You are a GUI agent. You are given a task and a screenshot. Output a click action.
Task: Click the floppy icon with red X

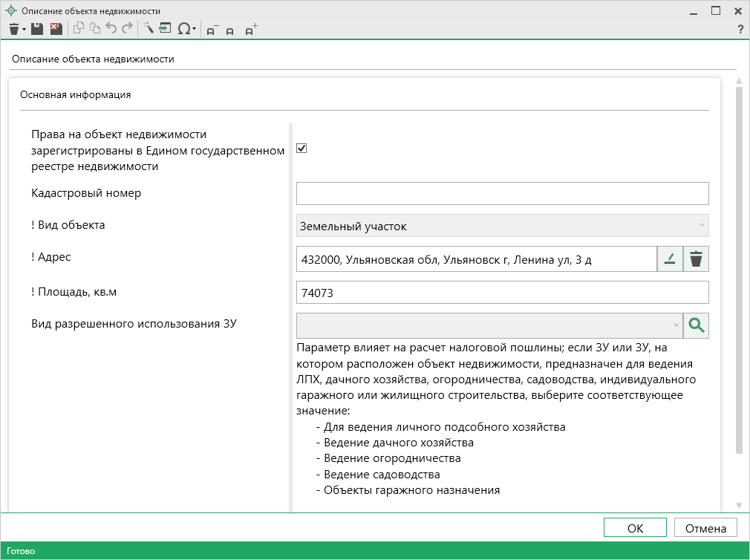(56, 29)
